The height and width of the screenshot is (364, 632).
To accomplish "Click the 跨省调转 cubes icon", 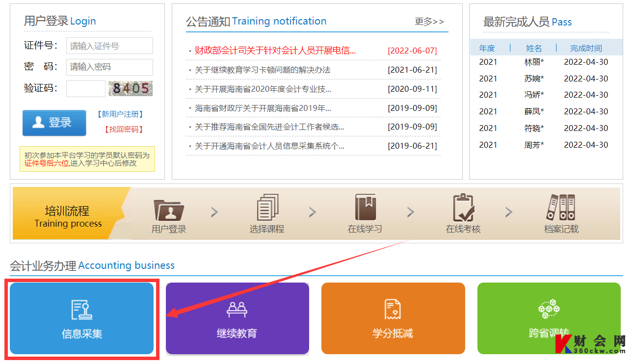I will point(549,310).
